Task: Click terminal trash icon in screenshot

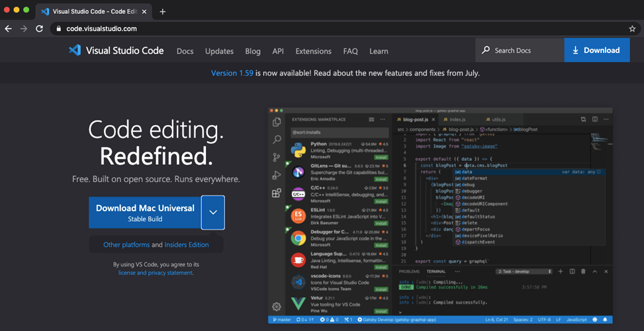Action: coord(583,271)
